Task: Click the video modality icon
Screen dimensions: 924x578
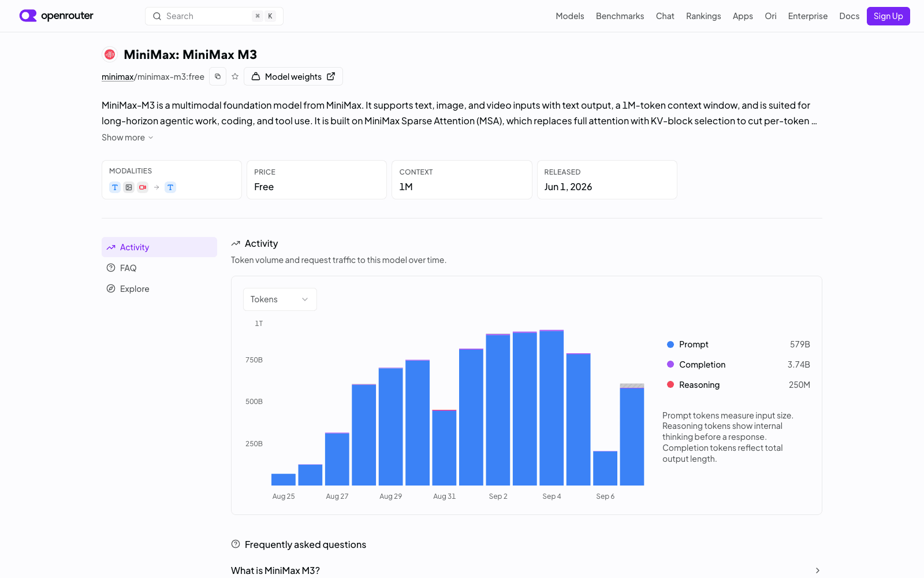Action: [143, 187]
